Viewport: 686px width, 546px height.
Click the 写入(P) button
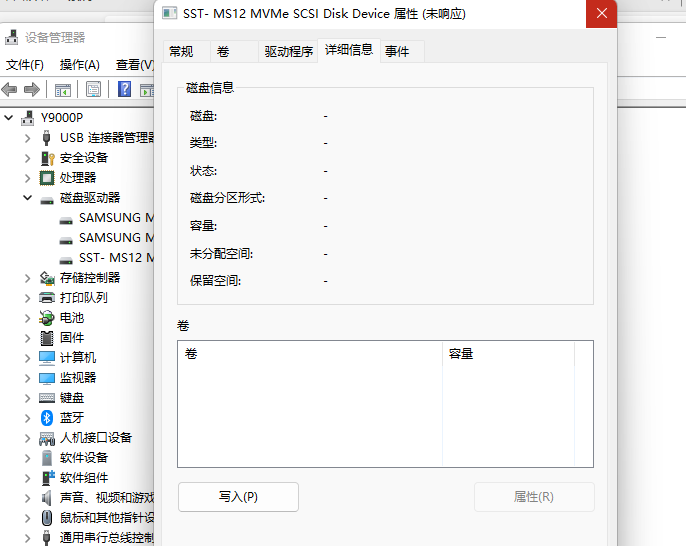pyautogui.click(x=238, y=497)
